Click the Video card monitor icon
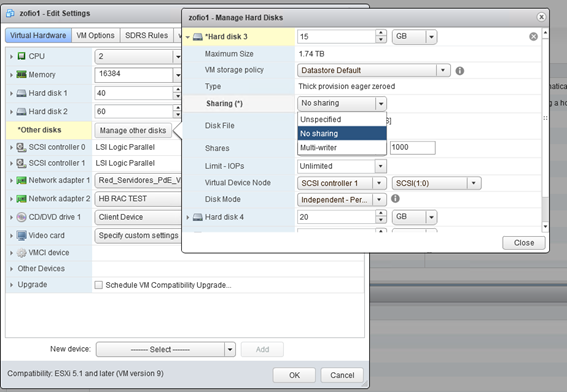 click(22, 235)
